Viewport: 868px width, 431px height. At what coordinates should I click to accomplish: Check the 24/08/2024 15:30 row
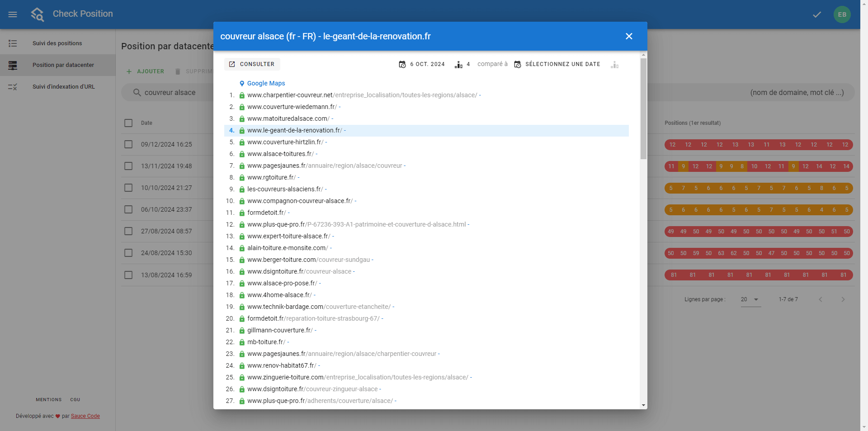click(x=128, y=253)
